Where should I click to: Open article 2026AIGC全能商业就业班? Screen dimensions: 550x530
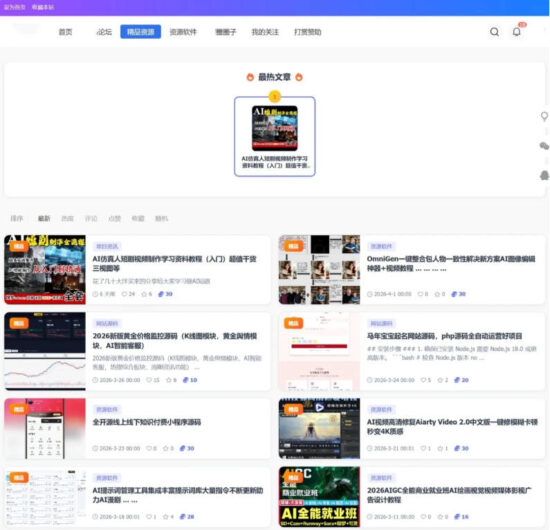(x=449, y=495)
